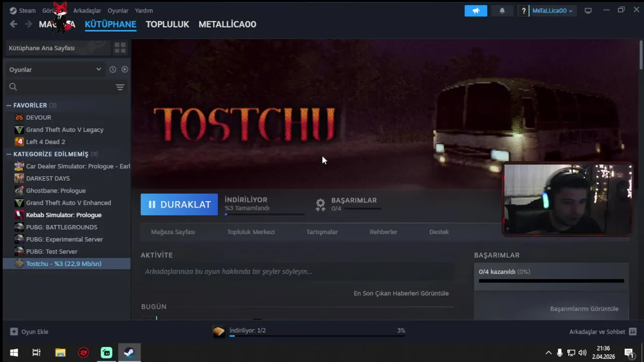Collapse the FAVORİLER category
The height and width of the screenshot is (362, 644).
[x=9, y=105]
